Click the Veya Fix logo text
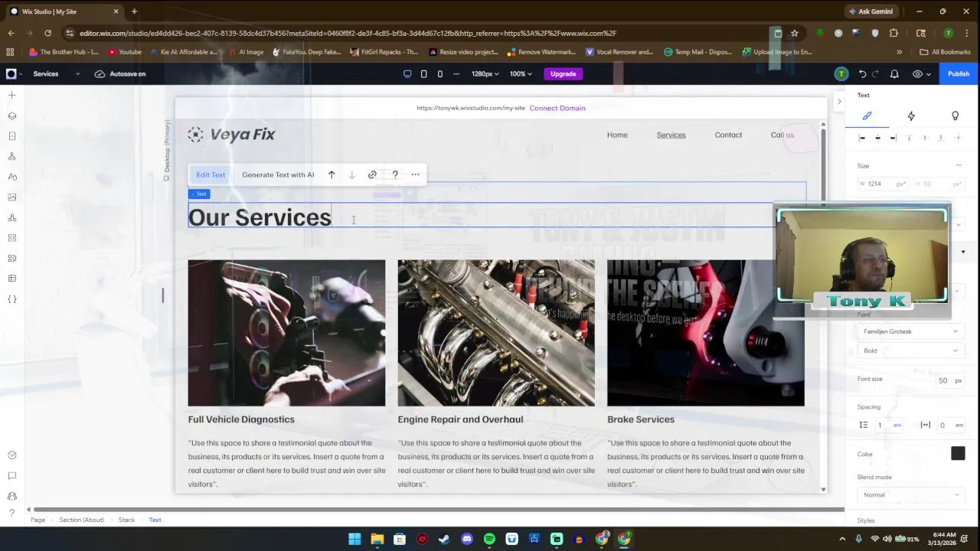The width and height of the screenshot is (980, 551). tap(242, 134)
